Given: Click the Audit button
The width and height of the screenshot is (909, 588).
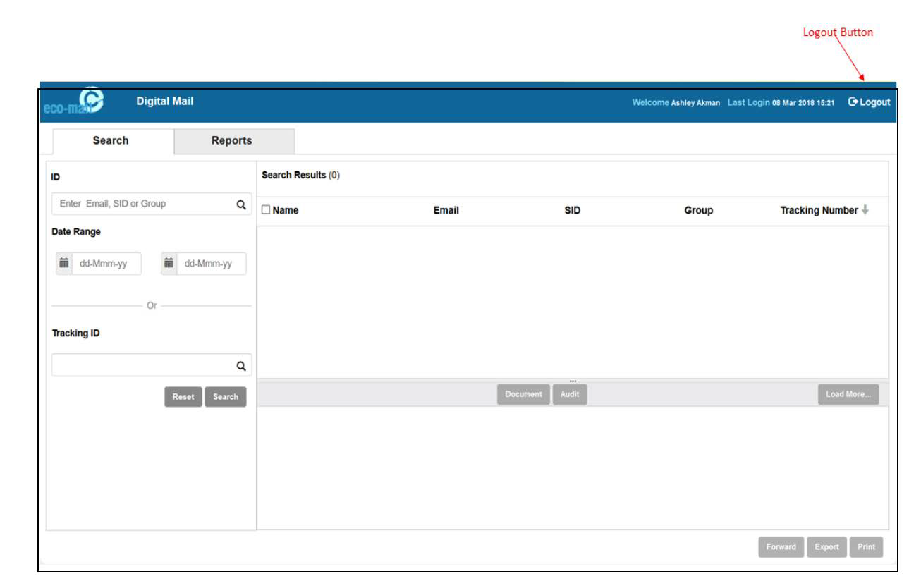Looking at the screenshot, I should pos(569,395).
